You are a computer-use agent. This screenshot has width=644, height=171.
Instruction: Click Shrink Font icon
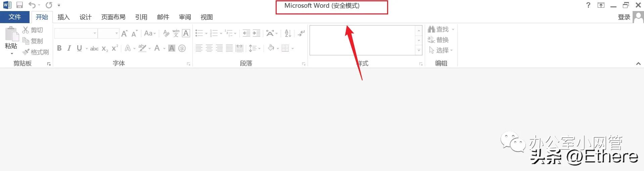(134, 33)
